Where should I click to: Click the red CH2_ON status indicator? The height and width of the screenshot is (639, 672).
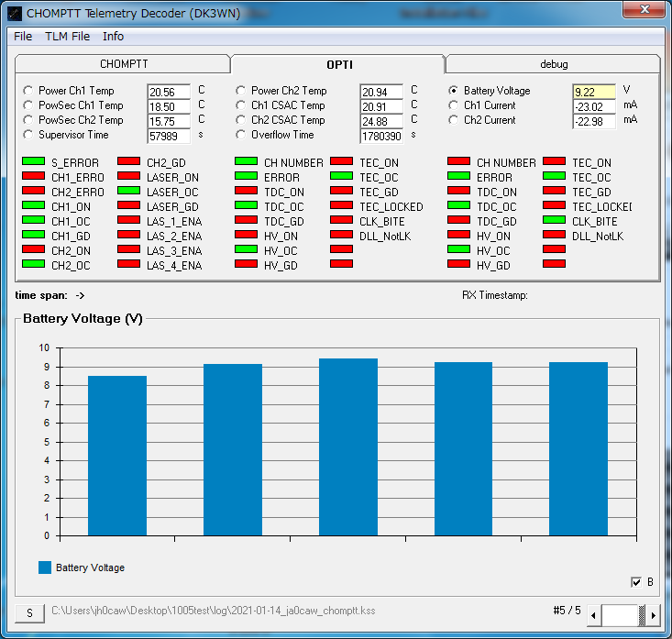tap(33, 249)
